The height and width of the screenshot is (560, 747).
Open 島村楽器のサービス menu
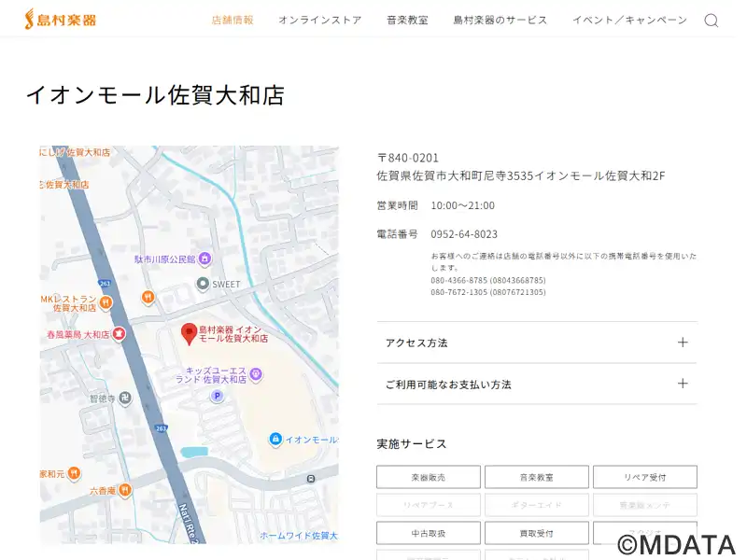click(500, 20)
